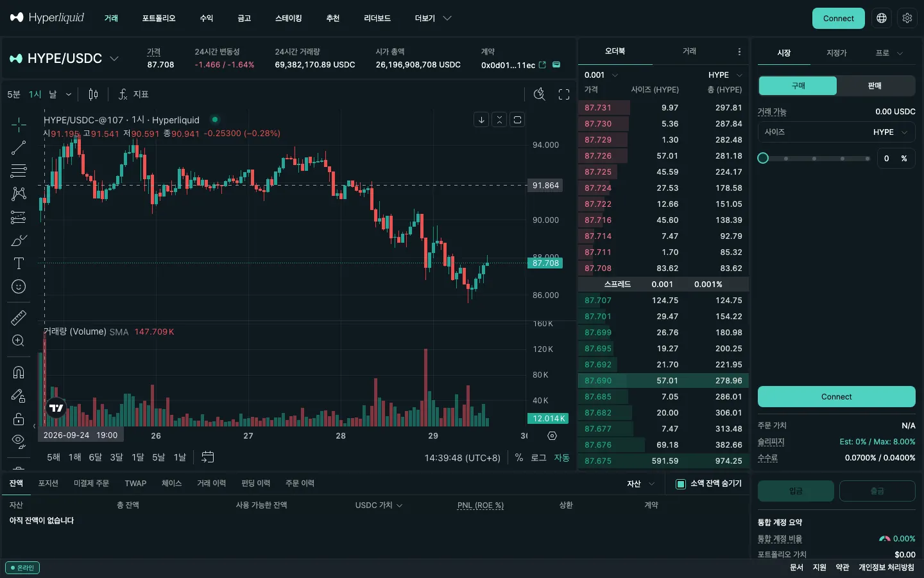Open the 0.001 price grouping dropdown

pyautogui.click(x=601, y=75)
